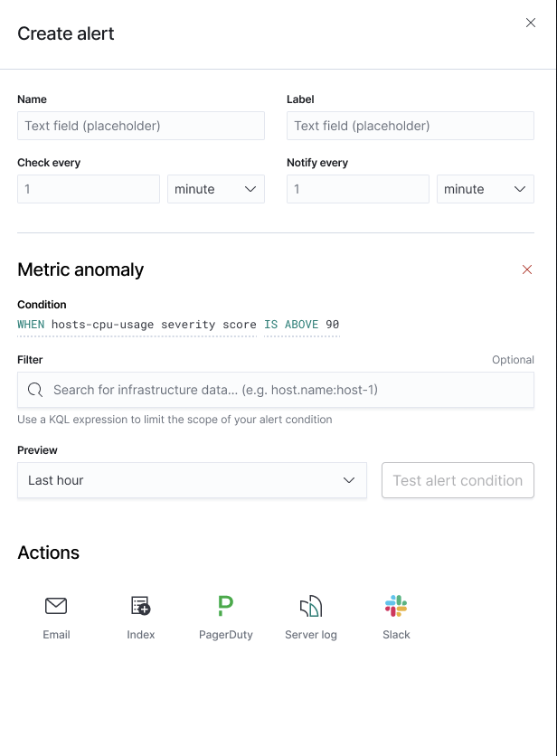
Task: Click the WHEN clause in the condition
Action: coord(32,325)
